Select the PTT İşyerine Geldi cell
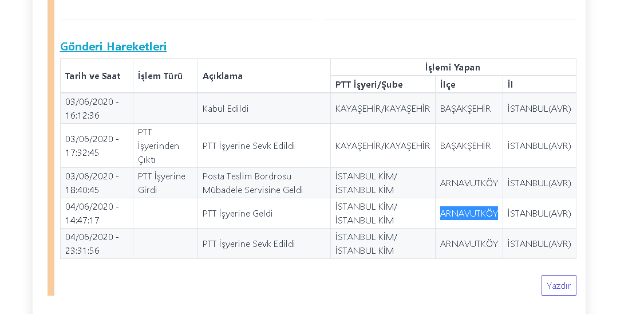644x314 pixels. tap(238, 213)
